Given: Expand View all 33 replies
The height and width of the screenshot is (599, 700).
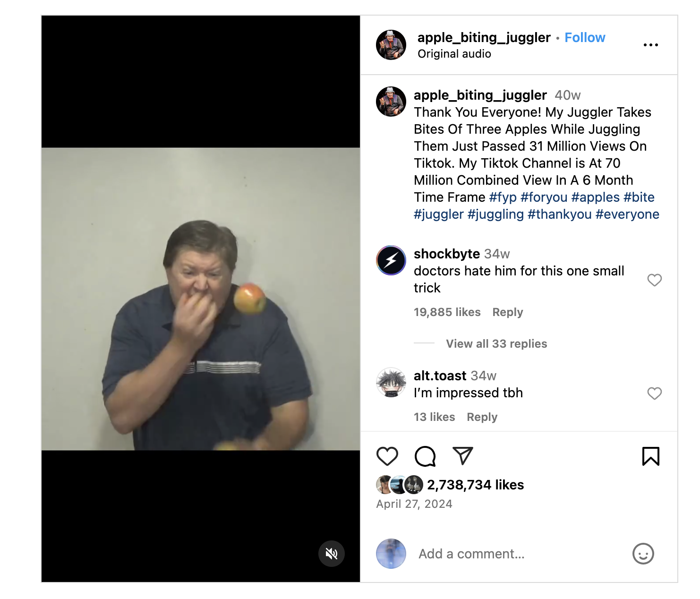Looking at the screenshot, I should pyautogui.click(x=496, y=344).
